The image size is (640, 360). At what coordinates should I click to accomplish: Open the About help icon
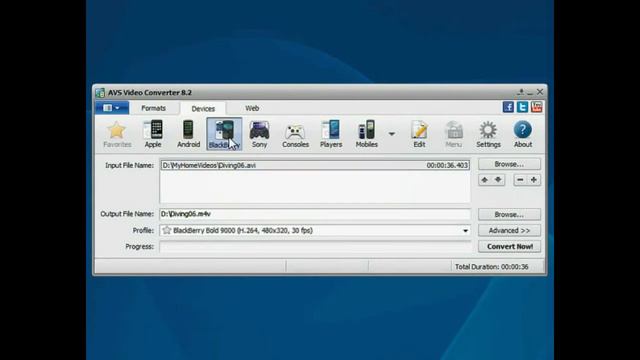coord(522,134)
